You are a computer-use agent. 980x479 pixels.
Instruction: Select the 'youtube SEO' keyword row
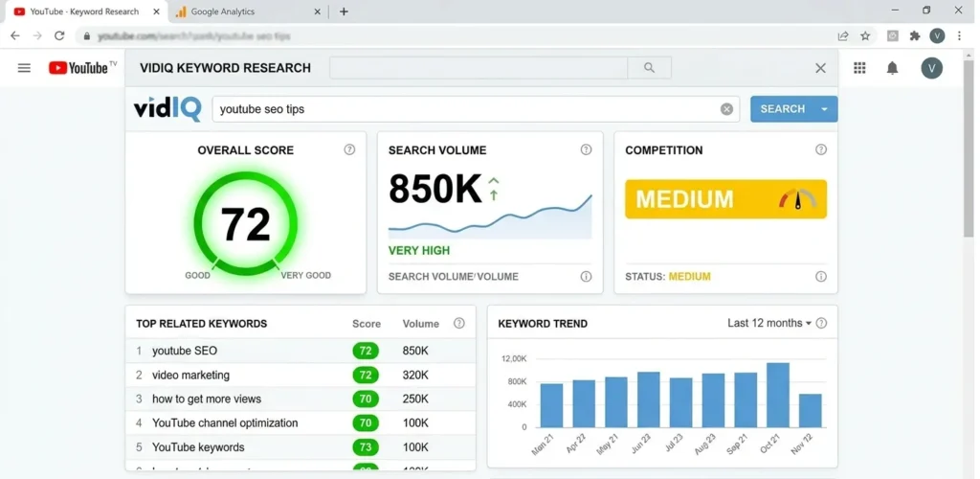pos(300,351)
